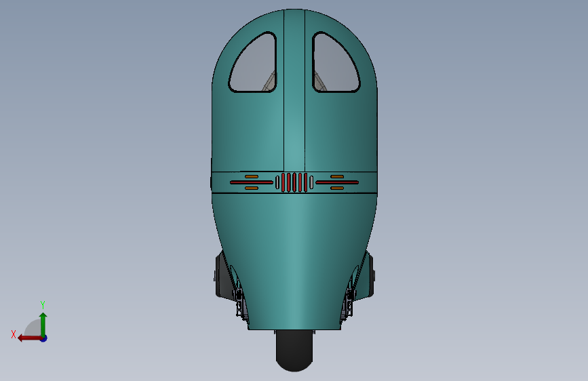Click the red X axis arrow on triad
Viewport: 588px width, 381px height.
[x=30, y=338]
